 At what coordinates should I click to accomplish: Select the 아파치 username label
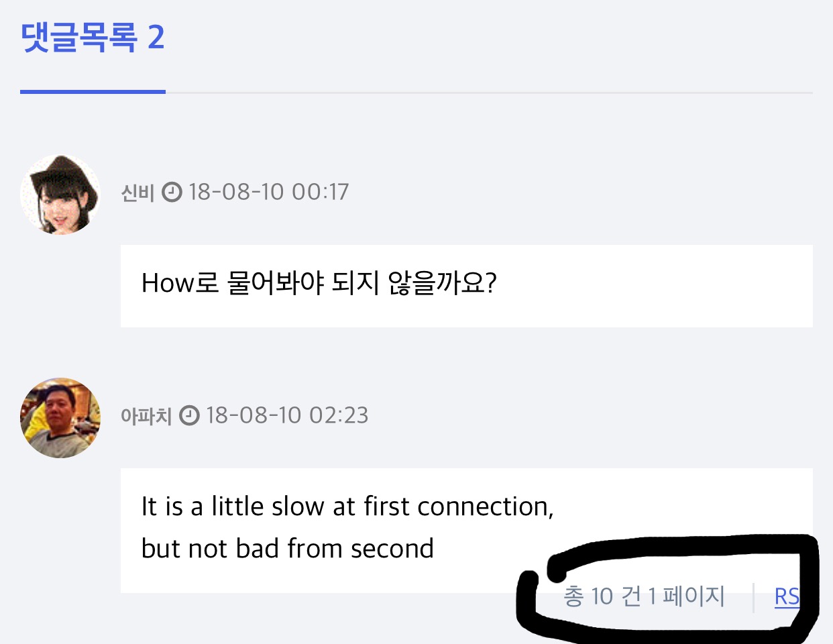(146, 417)
